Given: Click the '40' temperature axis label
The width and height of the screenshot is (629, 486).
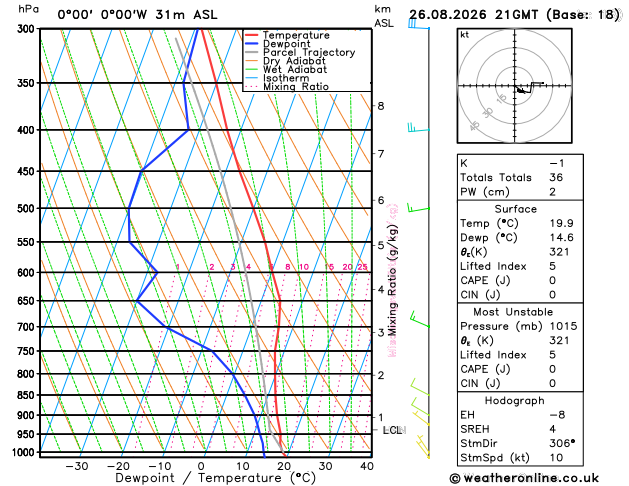Looking at the screenshot, I should pos(367,466).
